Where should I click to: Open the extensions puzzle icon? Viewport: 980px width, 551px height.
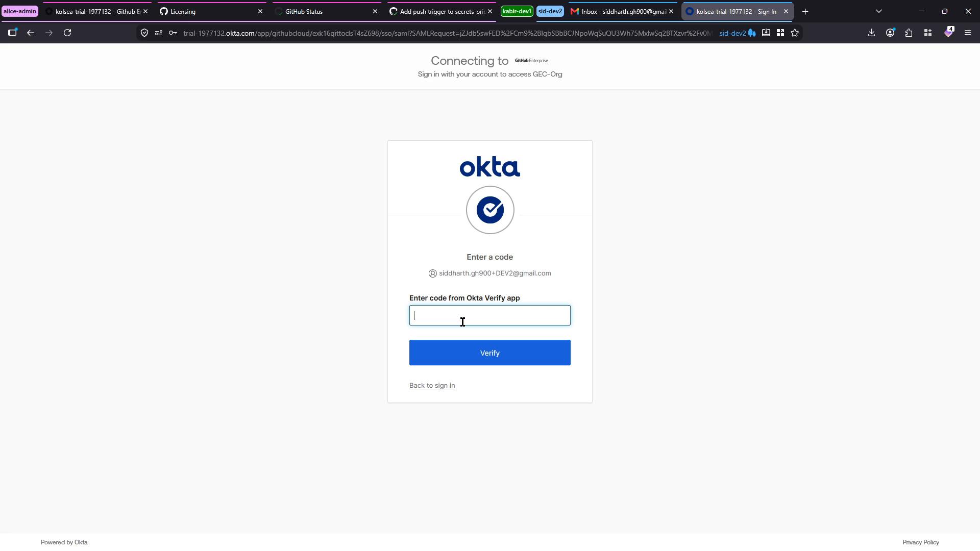coord(909,33)
